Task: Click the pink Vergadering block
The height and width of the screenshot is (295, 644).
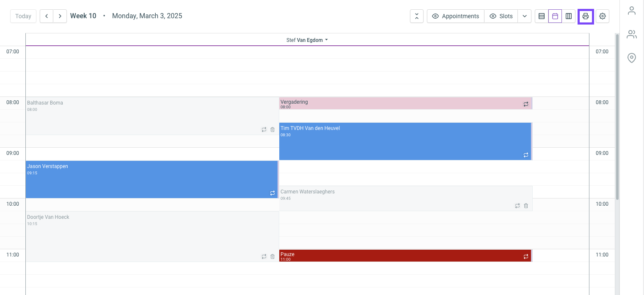Action: coord(405,104)
